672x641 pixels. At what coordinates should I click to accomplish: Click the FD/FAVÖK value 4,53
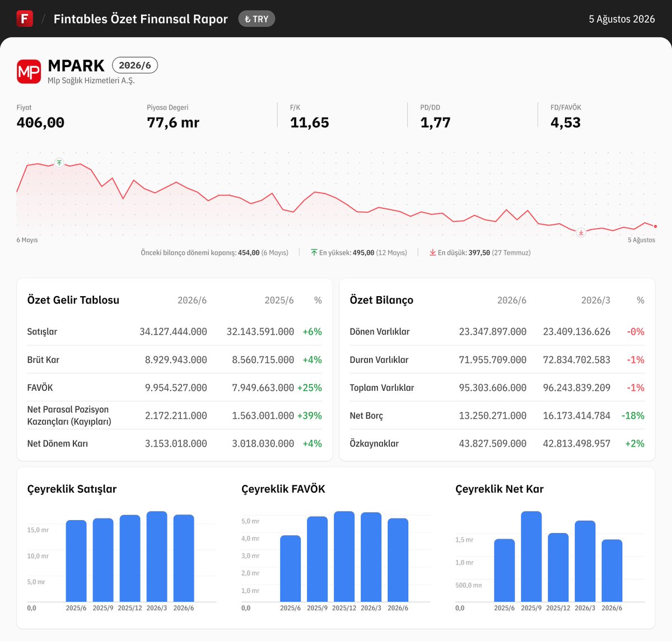tap(566, 123)
